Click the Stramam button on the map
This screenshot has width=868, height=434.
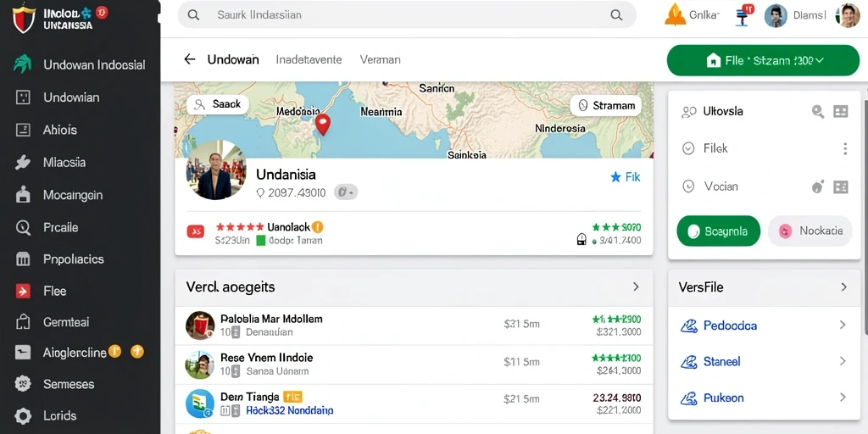pyautogui.click(x=605, y=105)
